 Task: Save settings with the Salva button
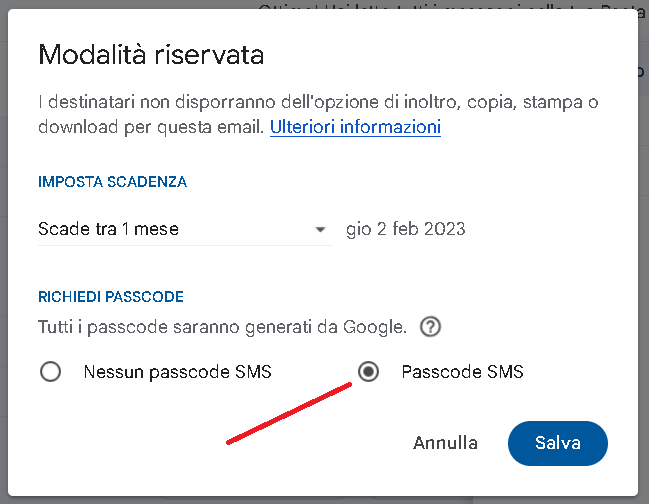pos(558,443)
